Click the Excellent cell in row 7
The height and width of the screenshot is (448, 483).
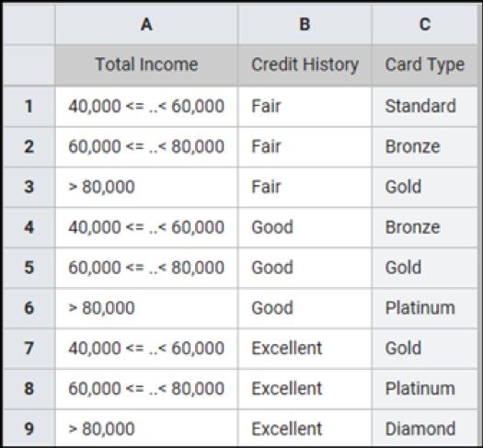[x=305, y=349]
